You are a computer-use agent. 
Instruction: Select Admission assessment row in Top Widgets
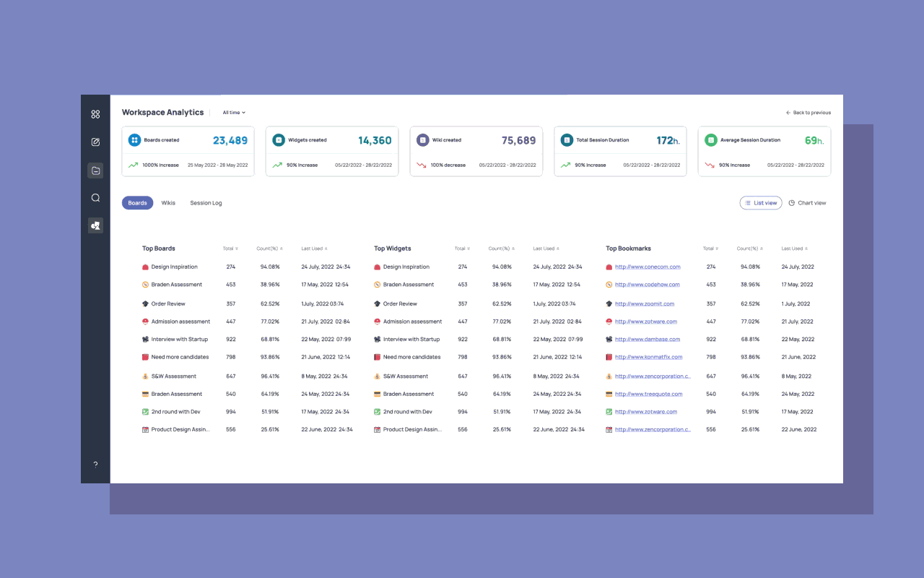click(479, 322)
